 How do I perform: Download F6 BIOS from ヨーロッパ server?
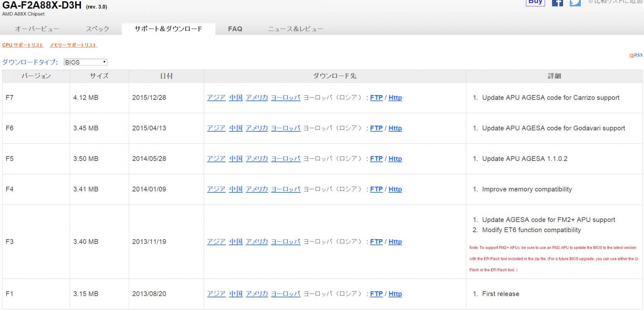pos(286,128)
